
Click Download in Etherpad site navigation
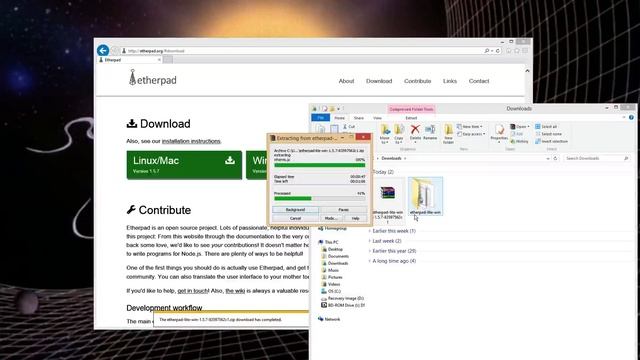379,81
